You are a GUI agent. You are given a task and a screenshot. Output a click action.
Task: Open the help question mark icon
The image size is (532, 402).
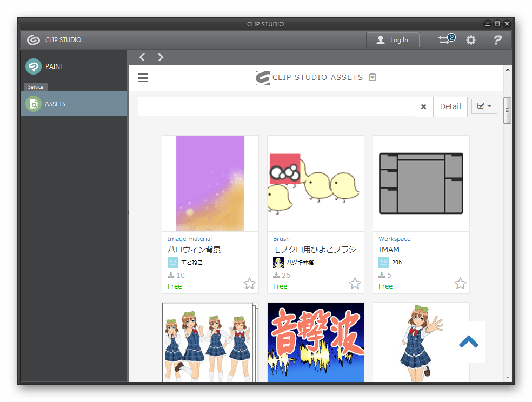(x=497, y=40)
